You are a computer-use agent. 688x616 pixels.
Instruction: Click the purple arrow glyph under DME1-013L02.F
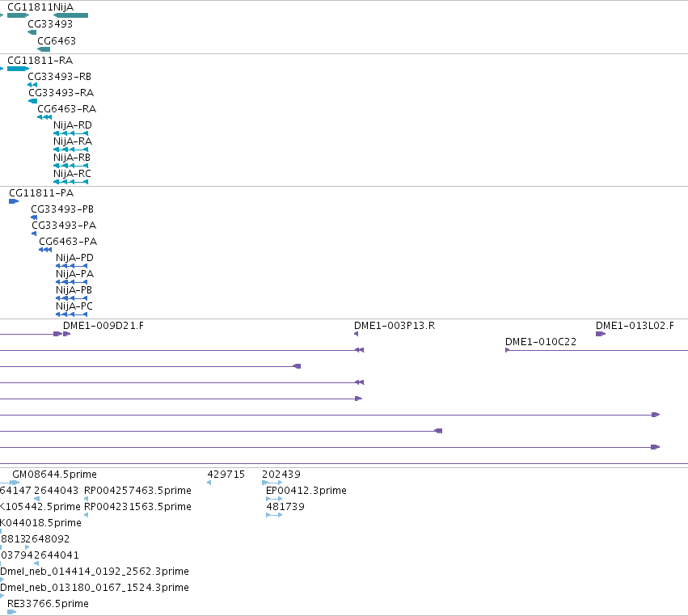601,335
